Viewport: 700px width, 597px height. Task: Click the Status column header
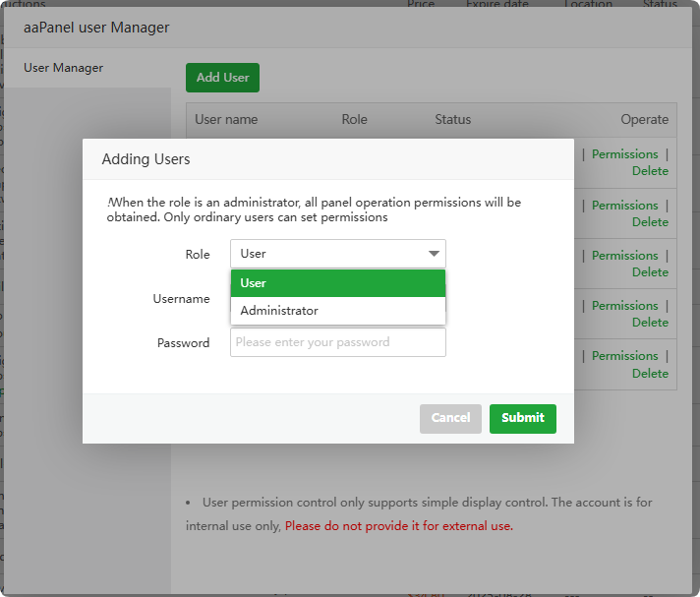click(x=452, y=120)
